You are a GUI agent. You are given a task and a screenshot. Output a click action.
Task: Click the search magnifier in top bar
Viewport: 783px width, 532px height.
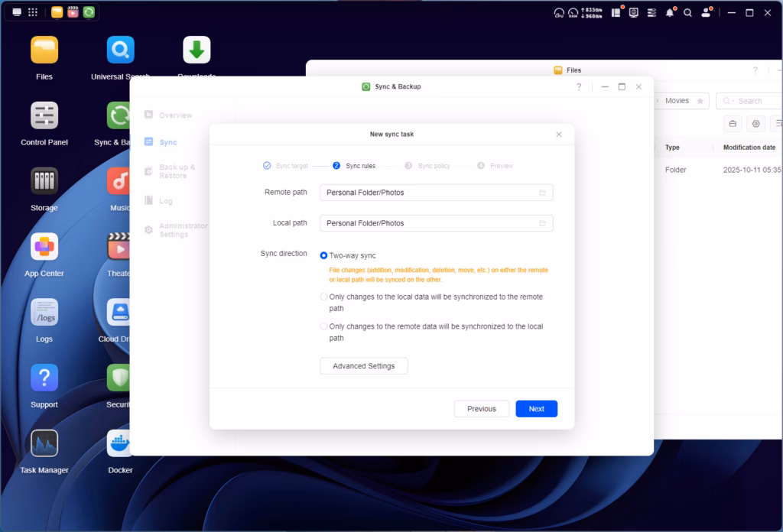[688, 13]
